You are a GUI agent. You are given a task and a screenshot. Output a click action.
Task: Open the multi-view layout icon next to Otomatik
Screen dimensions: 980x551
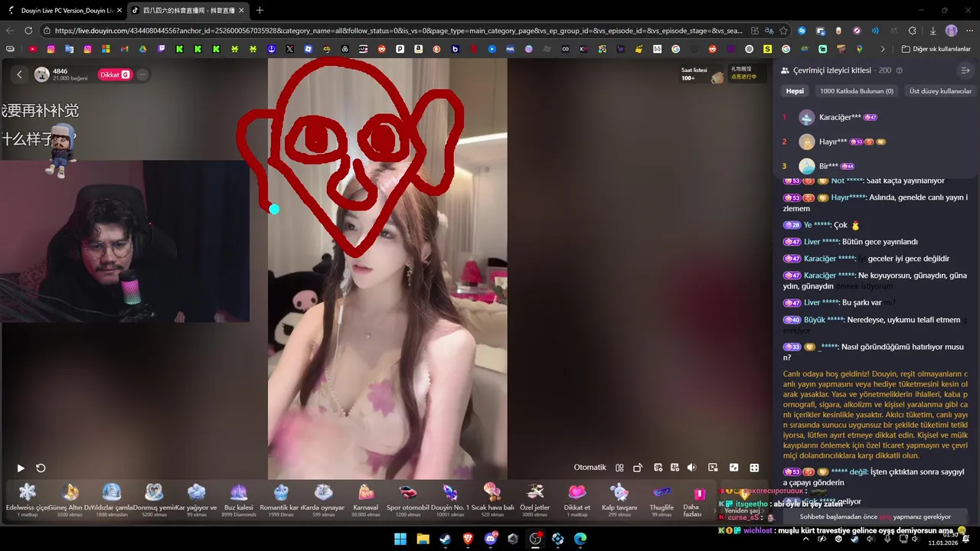point(619,468)
